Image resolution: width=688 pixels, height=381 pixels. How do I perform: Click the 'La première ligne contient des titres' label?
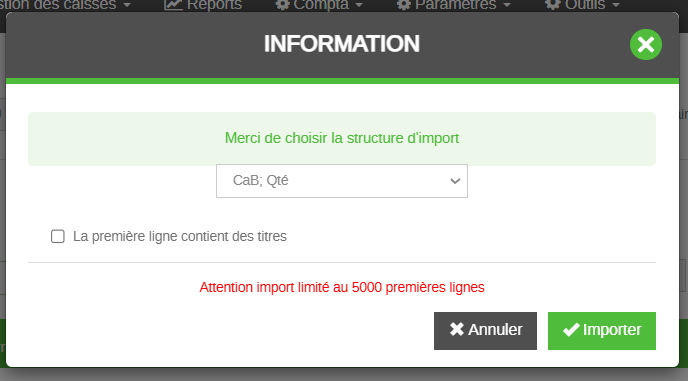179,236
